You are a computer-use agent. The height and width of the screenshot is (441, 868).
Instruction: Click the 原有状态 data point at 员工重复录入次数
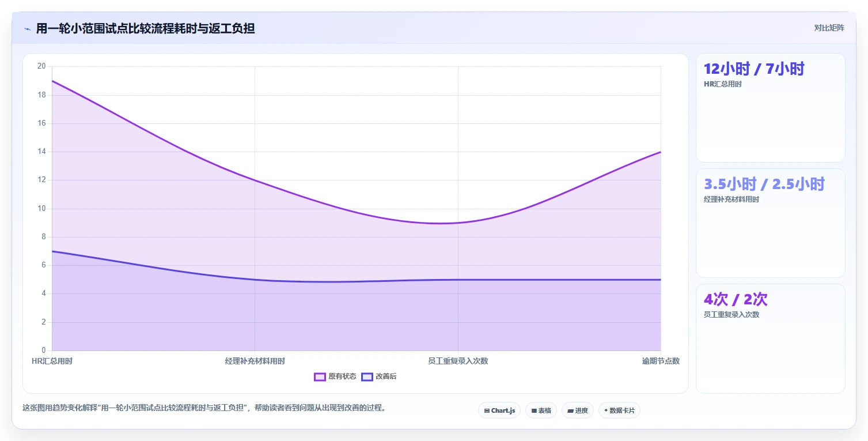click(458, 223)
